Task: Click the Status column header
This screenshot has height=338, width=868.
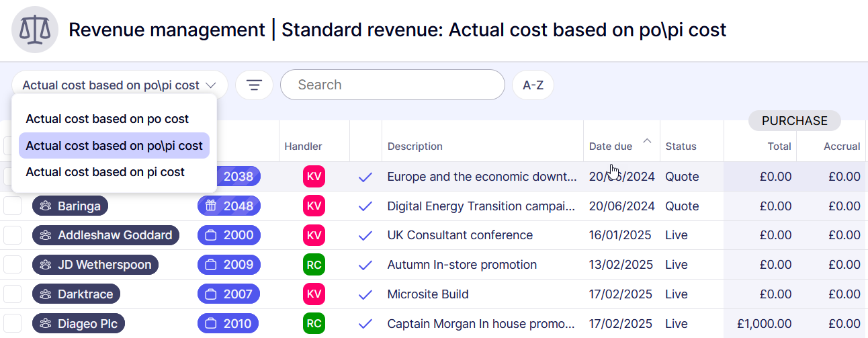Action: click(x=681, y=146)
